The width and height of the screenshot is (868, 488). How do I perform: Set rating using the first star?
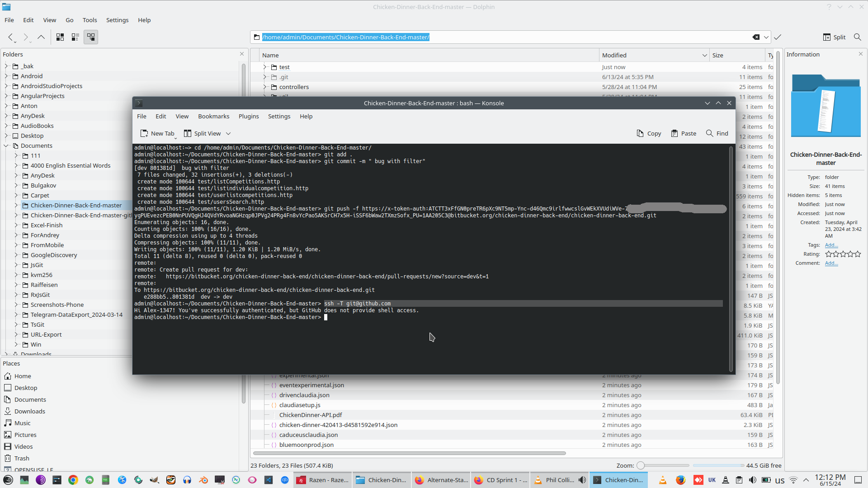[829, 254]
